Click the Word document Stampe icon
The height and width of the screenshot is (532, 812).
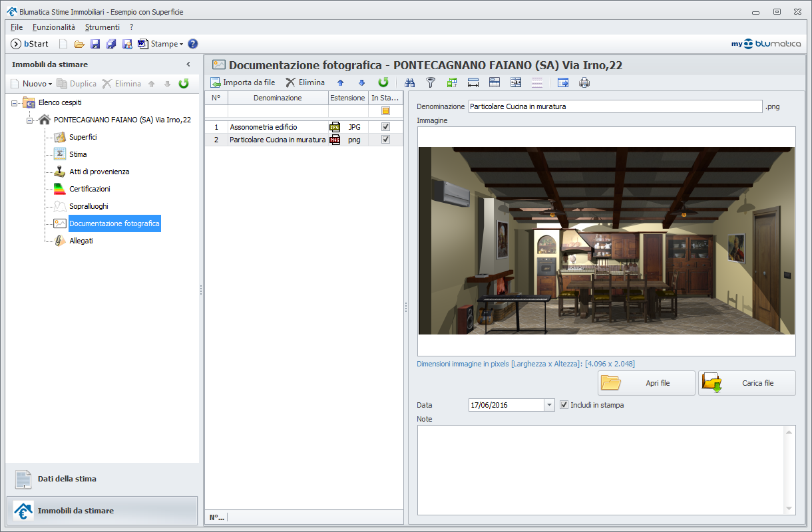142,44
